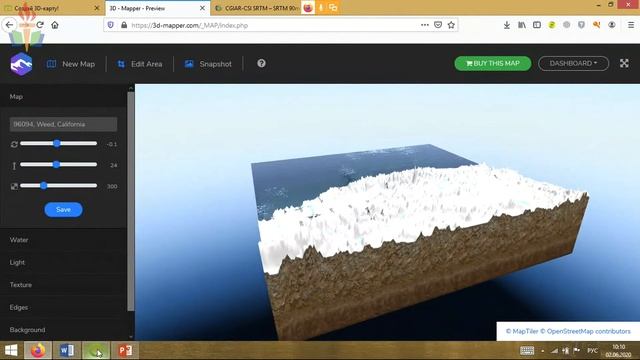
Task: Click BUY THIS MAP button
Action: point(493,63)
